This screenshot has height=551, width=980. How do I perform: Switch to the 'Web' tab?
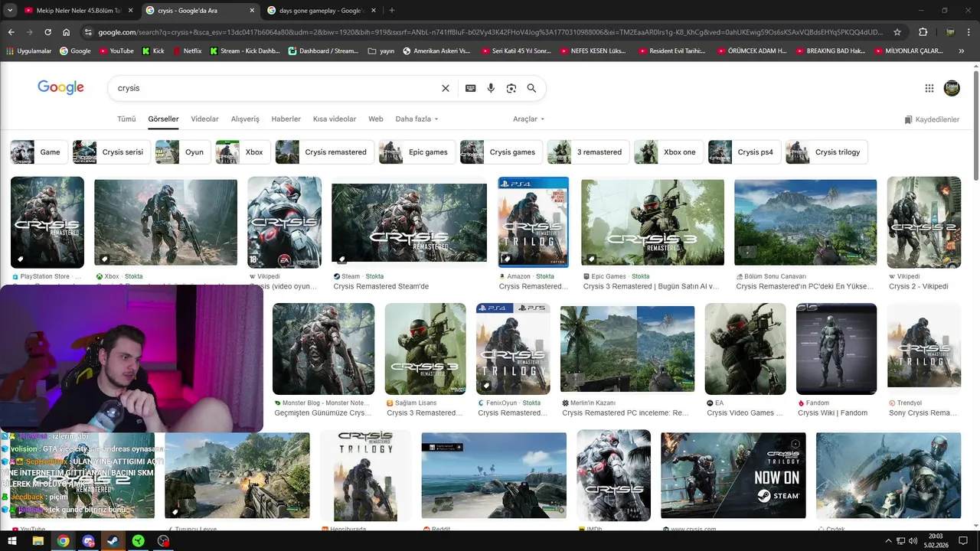pyautogui.click(x=376, y=119)
